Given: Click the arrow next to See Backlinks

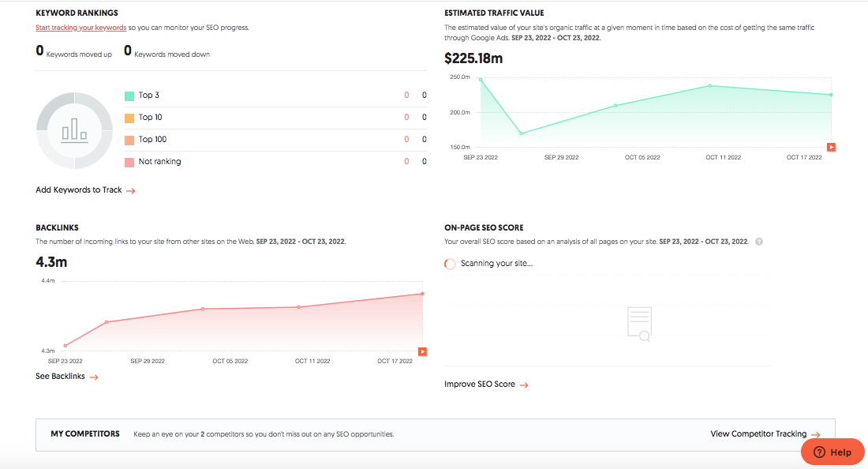Looking at the screenshot, I should 93,377.
